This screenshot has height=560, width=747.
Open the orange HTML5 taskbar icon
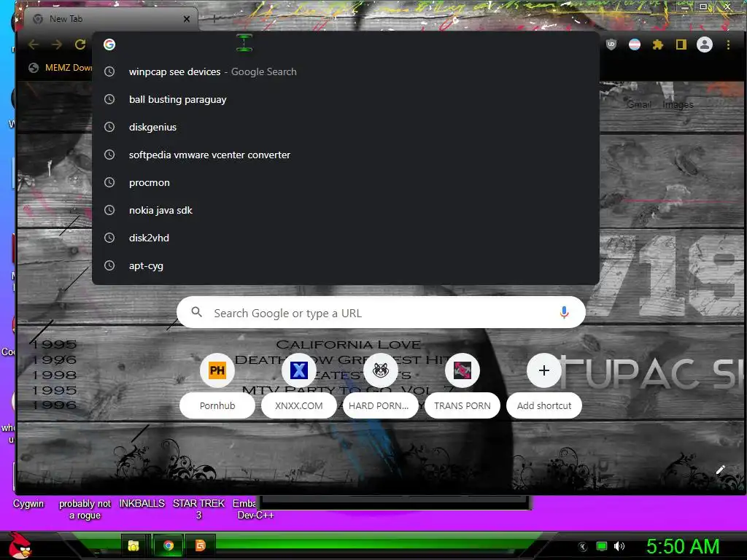[201, 545]
